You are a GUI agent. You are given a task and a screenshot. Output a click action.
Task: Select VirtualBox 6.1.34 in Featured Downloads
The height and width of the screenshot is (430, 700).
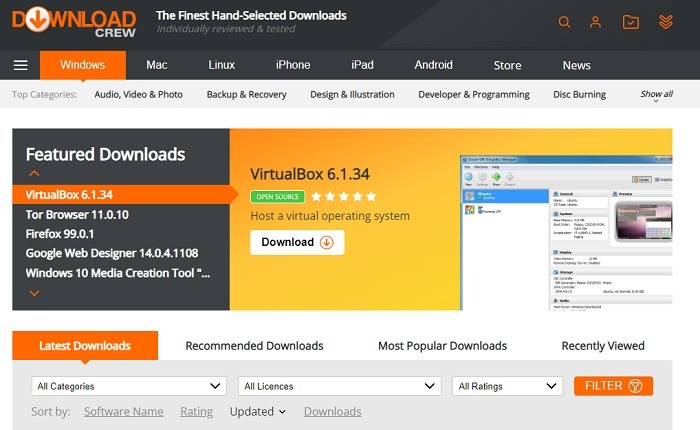tap(121, 195)
